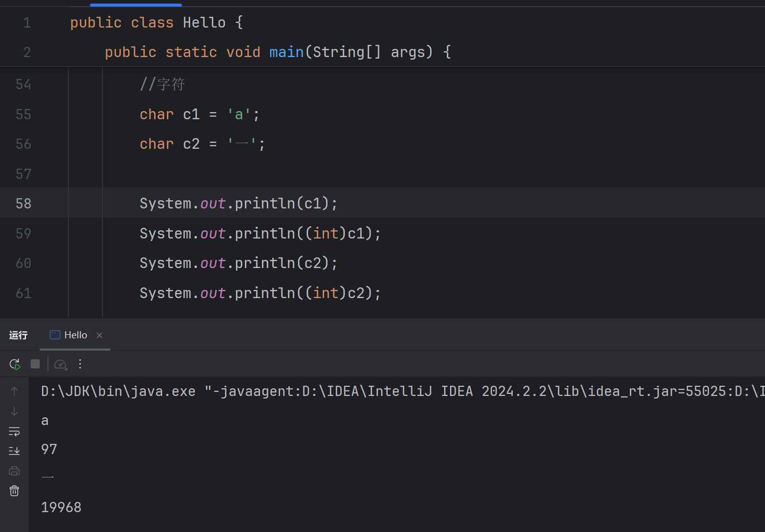Click line number 58 in gutter
The image size is (765, 532).
(x=23, y=203)
